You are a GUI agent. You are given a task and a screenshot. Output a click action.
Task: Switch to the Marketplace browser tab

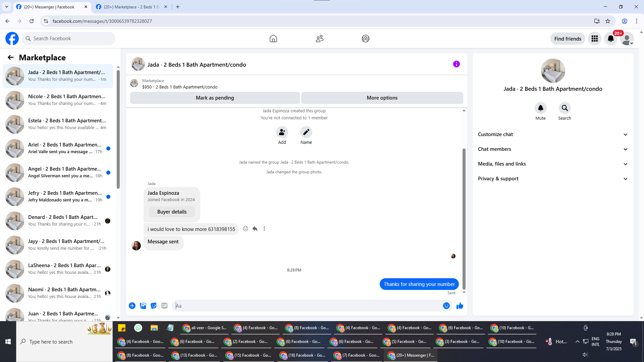click(131, 7)
